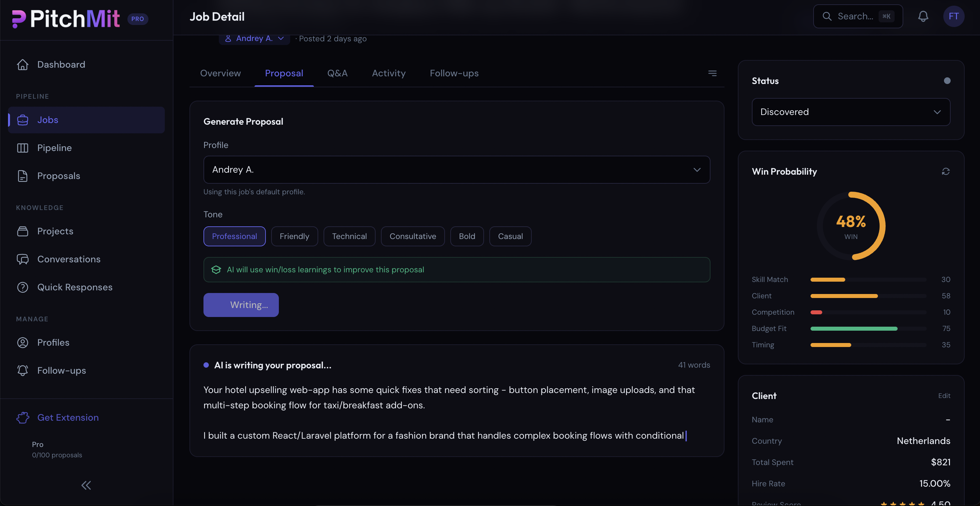Image resolution: width=980 pixels, height=506 pixels.
Task: Focus the Search input field
Action: (x=855, y=16)
